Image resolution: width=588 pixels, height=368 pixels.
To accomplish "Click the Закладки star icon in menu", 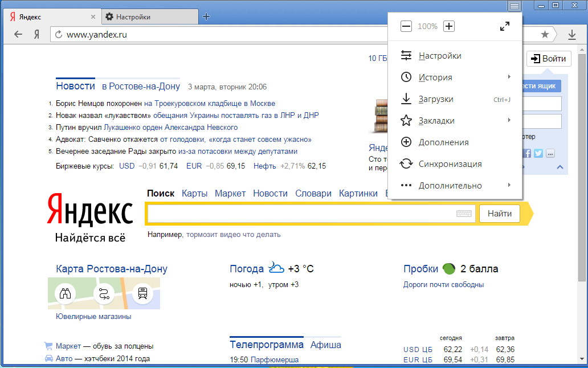I will 406,120.
